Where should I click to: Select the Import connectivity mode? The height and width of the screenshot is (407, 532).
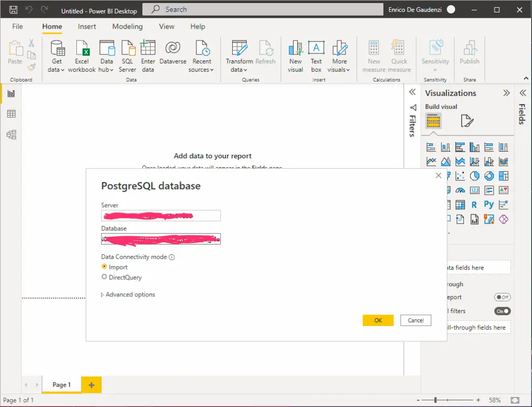[104, 267]
